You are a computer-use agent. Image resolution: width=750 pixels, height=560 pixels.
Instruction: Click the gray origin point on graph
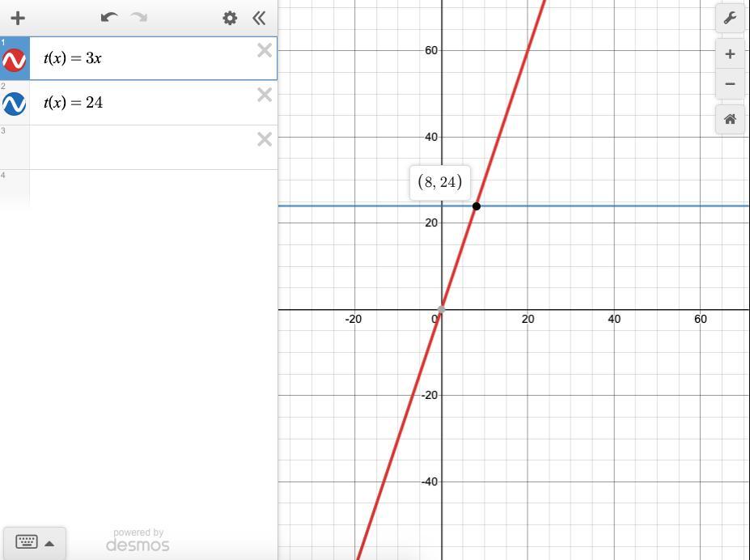coord(442,309)
